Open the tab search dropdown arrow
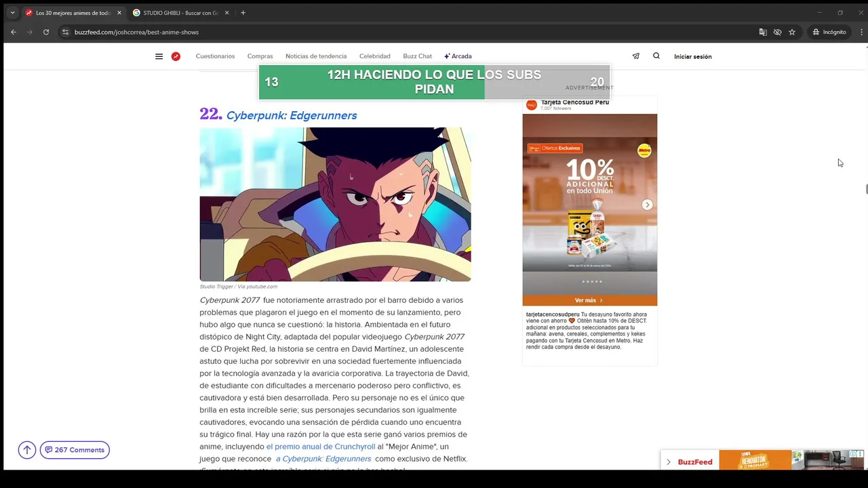This screenshot has height=488, width=868. coord(12,12)
